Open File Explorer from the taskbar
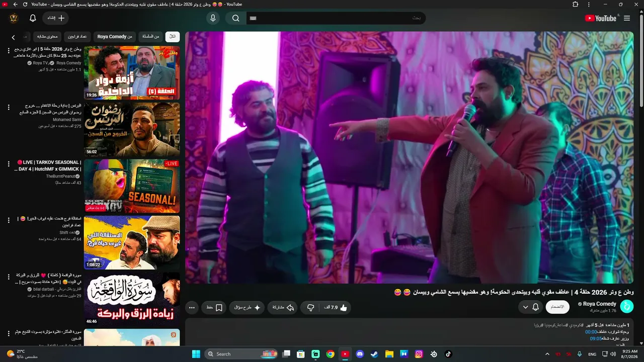The height and width of the screenshot is (362, 644). pos(389,354)
